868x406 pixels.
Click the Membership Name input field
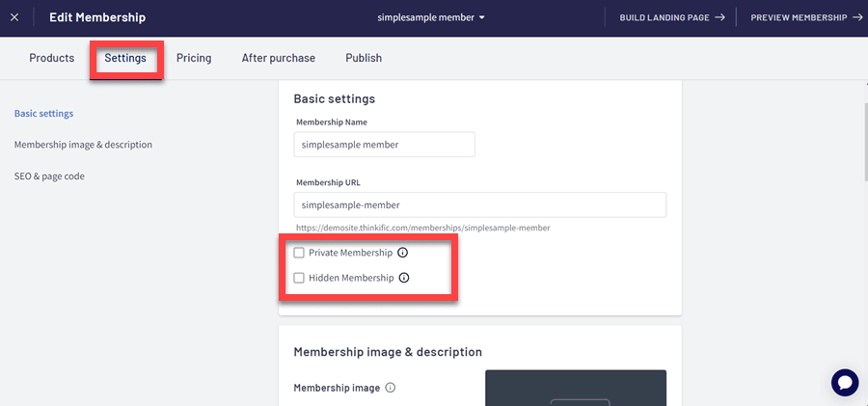click(x=384, y=145)
